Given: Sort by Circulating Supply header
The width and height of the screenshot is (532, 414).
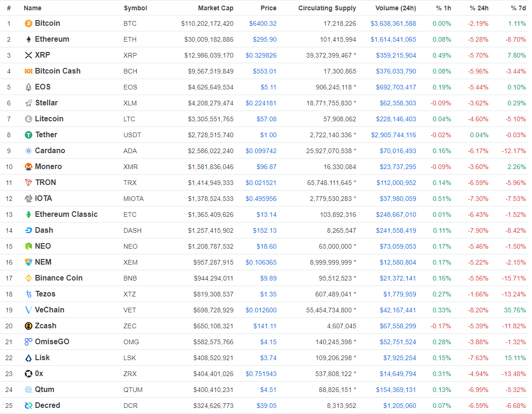Looking at the screenshot, I should tap(327, 8).
